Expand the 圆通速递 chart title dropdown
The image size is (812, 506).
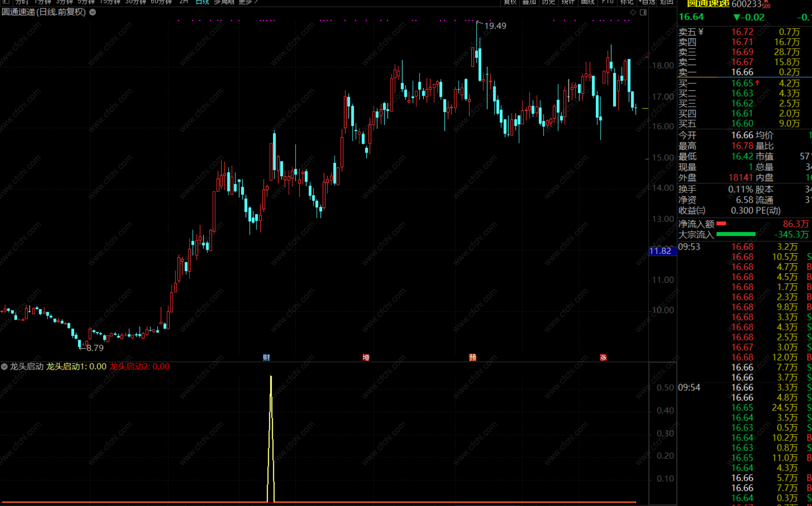pos(93,12)
